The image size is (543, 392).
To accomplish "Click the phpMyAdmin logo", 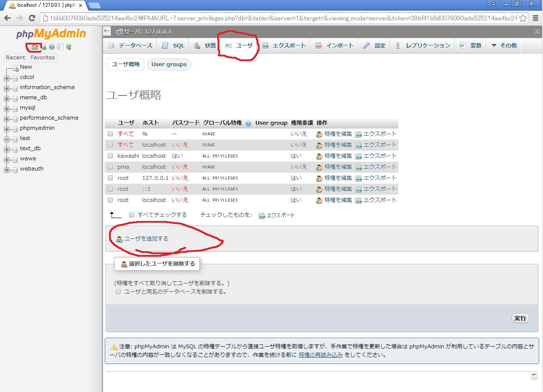I will pos(51,34).
